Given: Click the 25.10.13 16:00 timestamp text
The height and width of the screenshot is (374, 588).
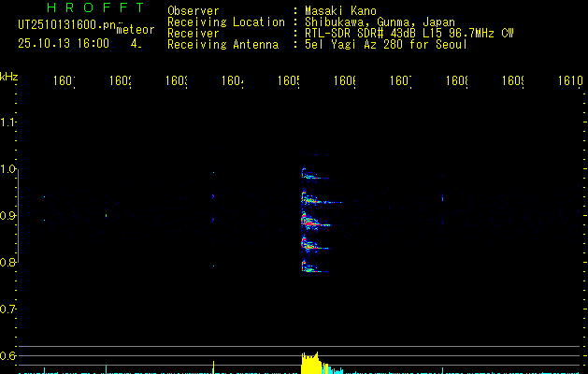Looking at the screenshot, I should tap(64, 44).
